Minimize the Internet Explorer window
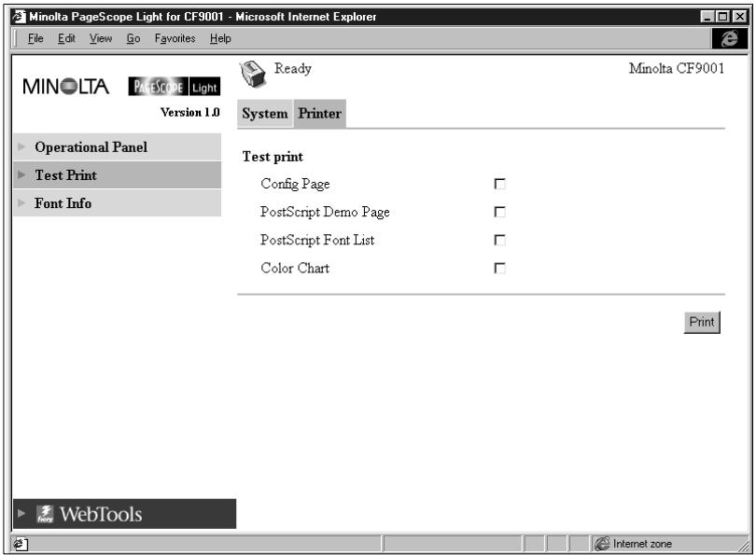Viewport: 756px width, 555px height. tap(707, 17)
